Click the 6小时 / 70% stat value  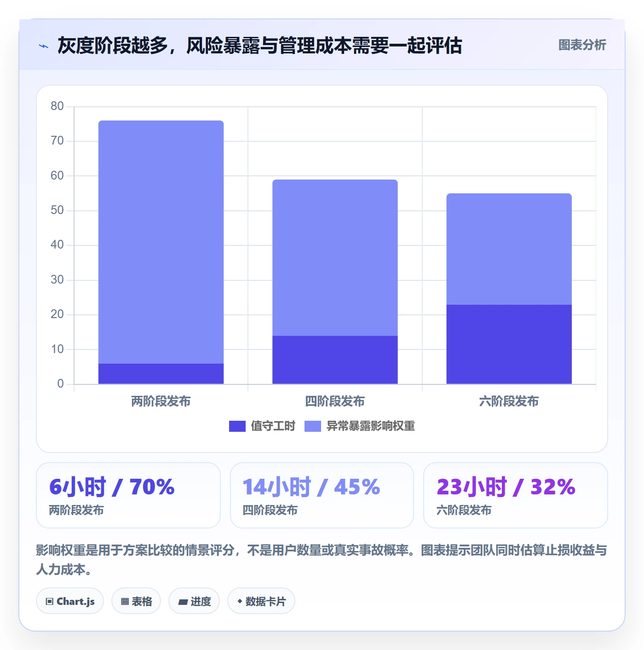pyautogui.click(x=112, y=487)
